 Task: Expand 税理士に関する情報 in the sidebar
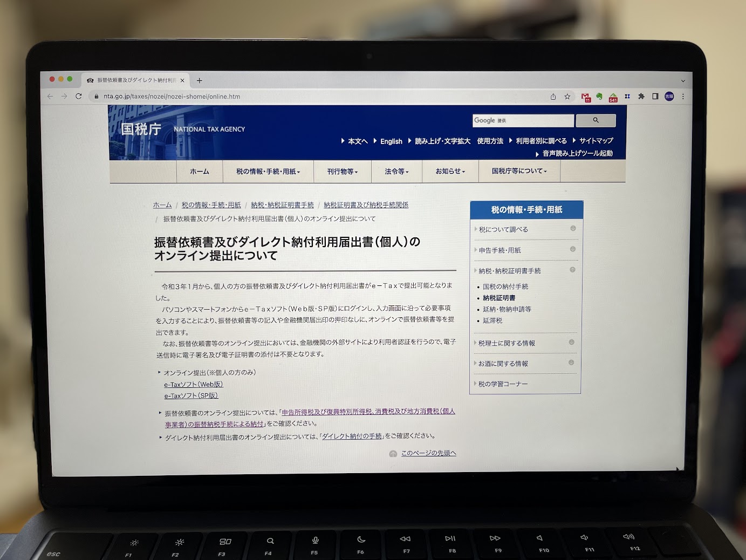507,343
